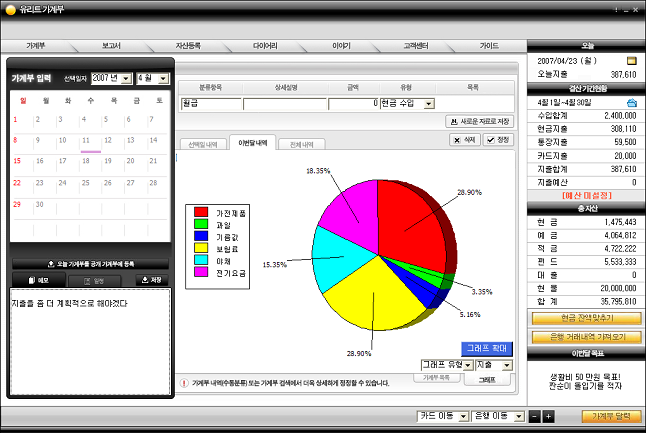Screen dimensions: 646x433
Task: Switch to 가계부 목록 bottom tab
Action: pyautogui.click(x=436, y=377)
